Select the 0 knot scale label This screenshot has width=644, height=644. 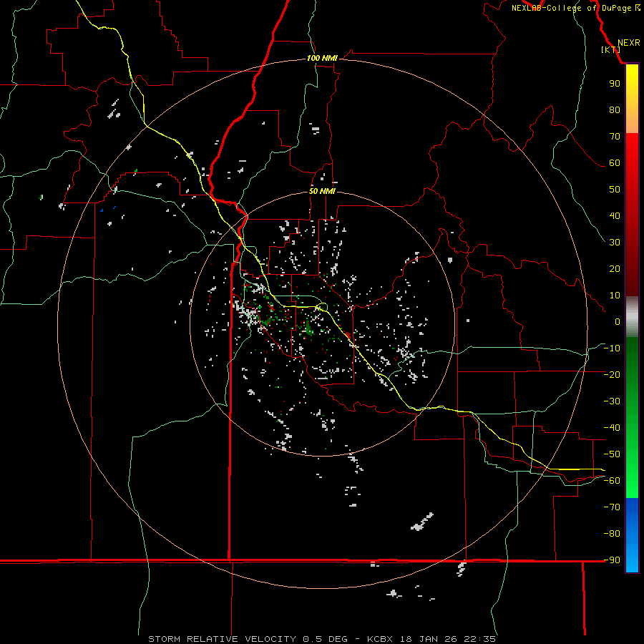tap(618, 321)
